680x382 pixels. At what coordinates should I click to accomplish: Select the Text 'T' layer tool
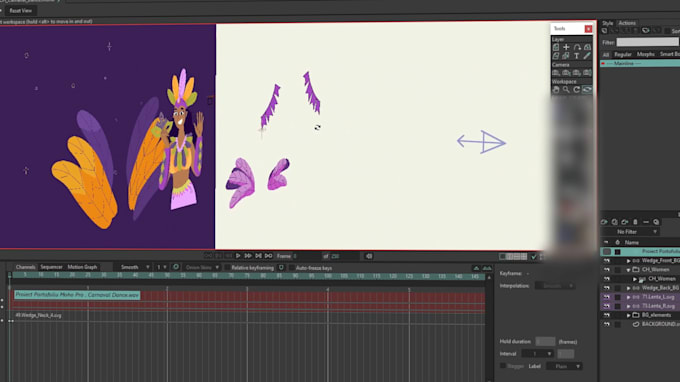[x=577, y=56]
